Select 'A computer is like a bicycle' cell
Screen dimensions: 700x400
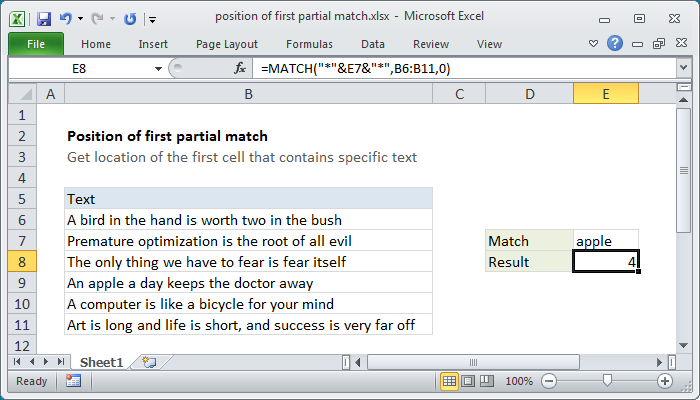coord(248,304)
